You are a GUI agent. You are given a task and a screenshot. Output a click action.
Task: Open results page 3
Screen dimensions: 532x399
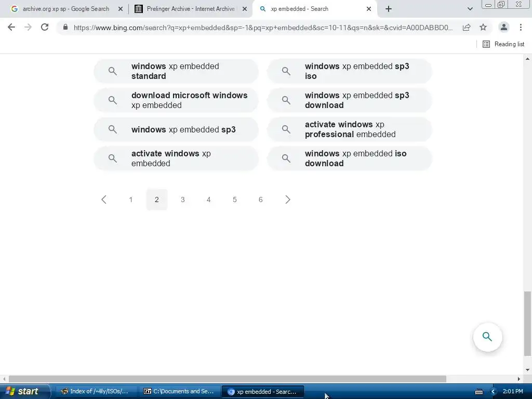pyautogui.click(x=182, y=199)
